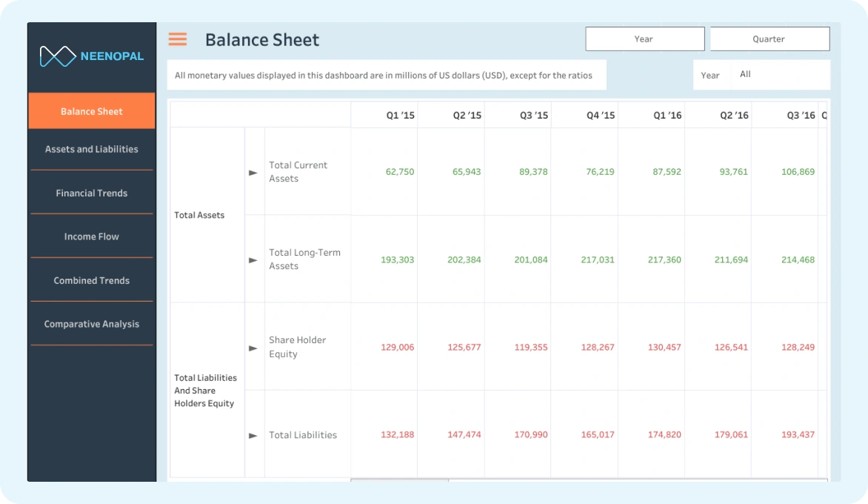Select the value 89,378
This screenshot has width=868, height=504.
click(533, 172)
